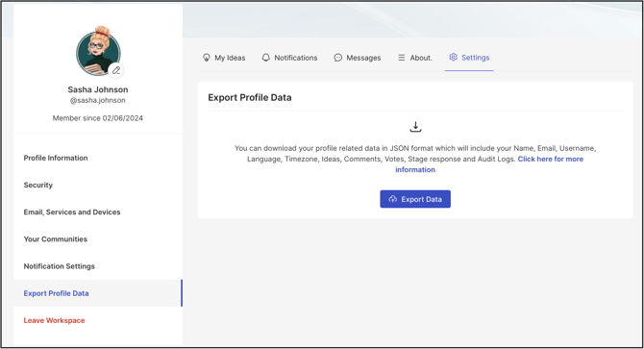Click the Export Profile Data heading

coord(250,98)
